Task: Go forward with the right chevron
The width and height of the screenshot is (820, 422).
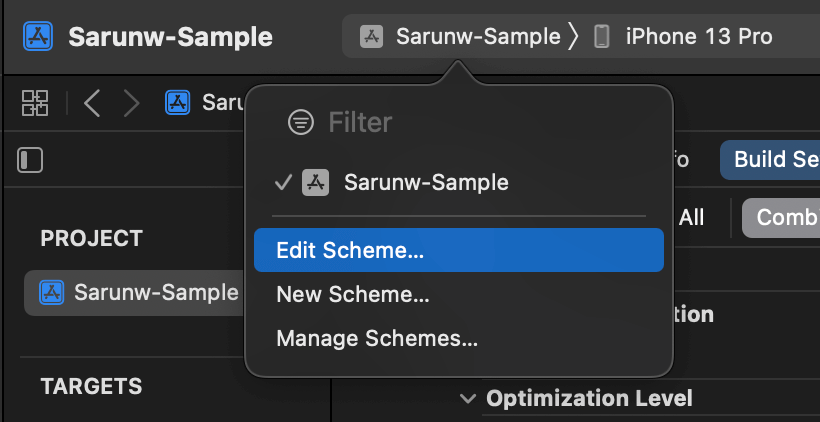Action: coord(131,102)
